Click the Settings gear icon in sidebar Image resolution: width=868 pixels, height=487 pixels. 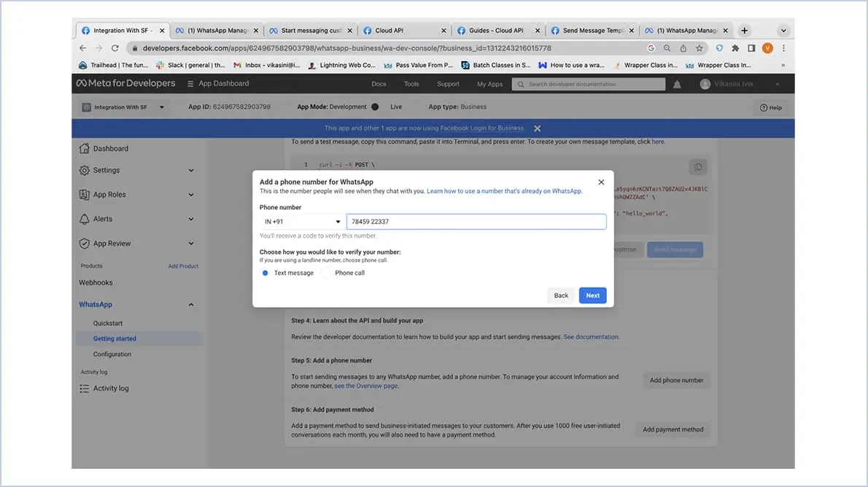coord(84,171)
